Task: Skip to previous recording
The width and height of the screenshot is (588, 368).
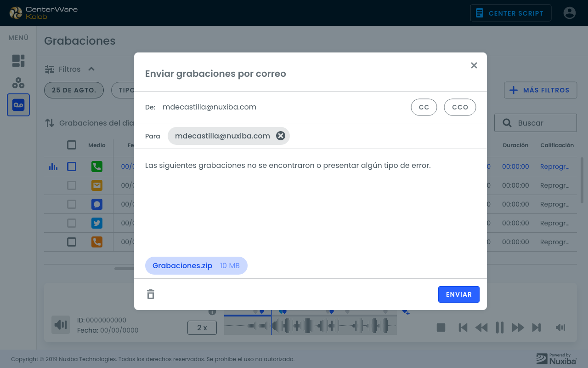Action: coord(463,328)
